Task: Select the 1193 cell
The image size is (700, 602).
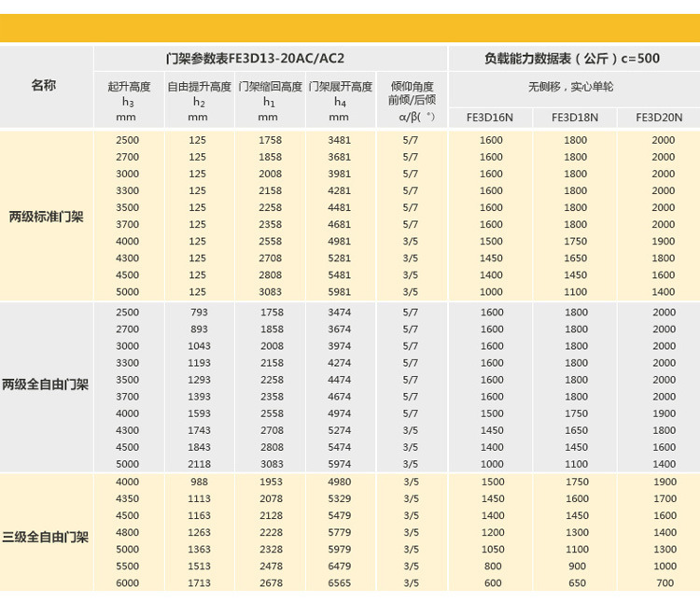Action: point(199,363)
